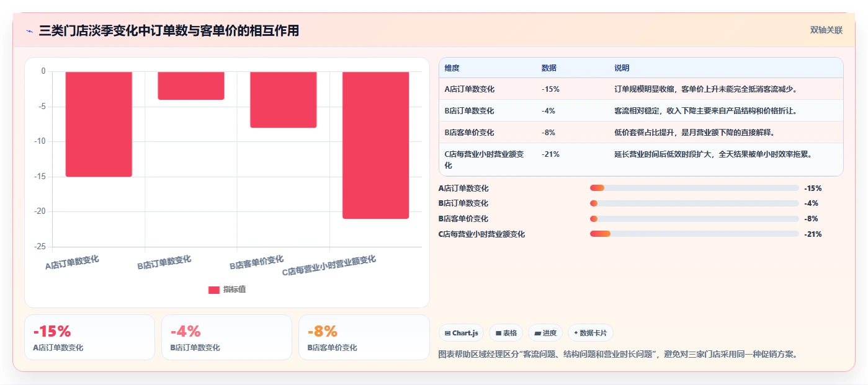868x385 pixels.
Task: Click the x-axis label A店订单数变化
Action: point(72,262)
